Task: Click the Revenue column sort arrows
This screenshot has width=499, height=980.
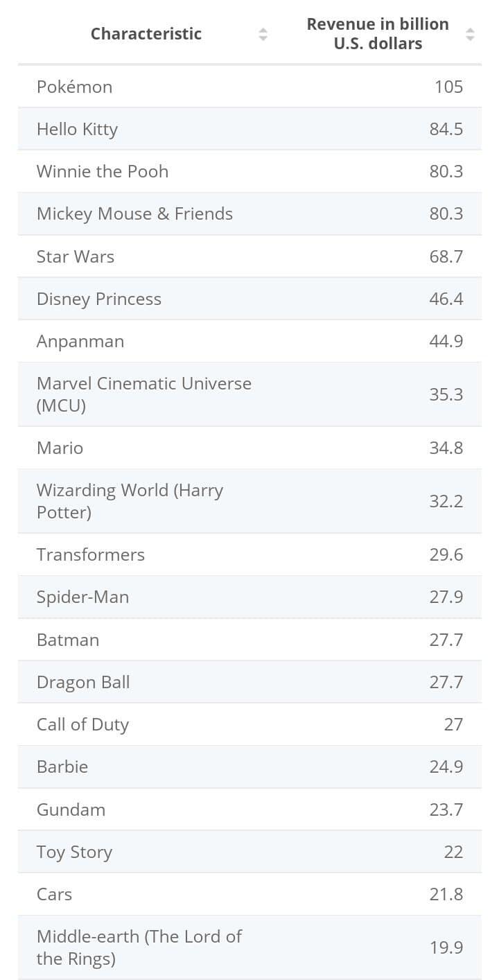Action: pyautogui.click(x=470, y=34)
